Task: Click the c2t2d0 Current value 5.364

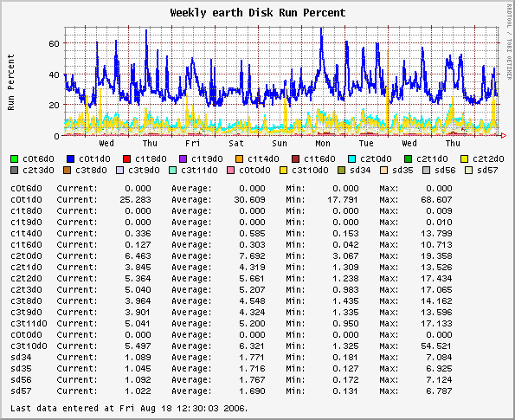Action: pos(138,279)
